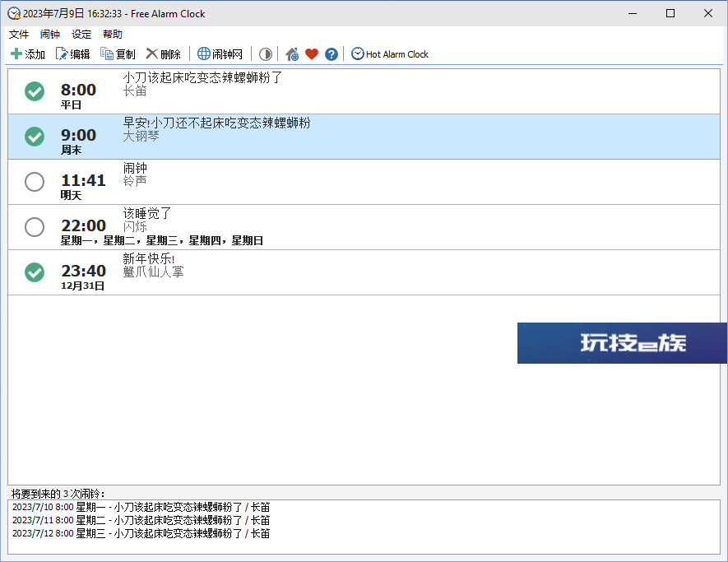Open the 帮助 menu
This screenshot has height=562, width=728.
[x=113, y=34]
